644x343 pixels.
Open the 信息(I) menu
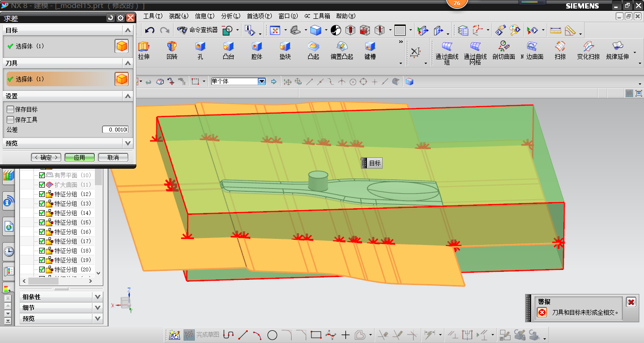tap(204, 16)
